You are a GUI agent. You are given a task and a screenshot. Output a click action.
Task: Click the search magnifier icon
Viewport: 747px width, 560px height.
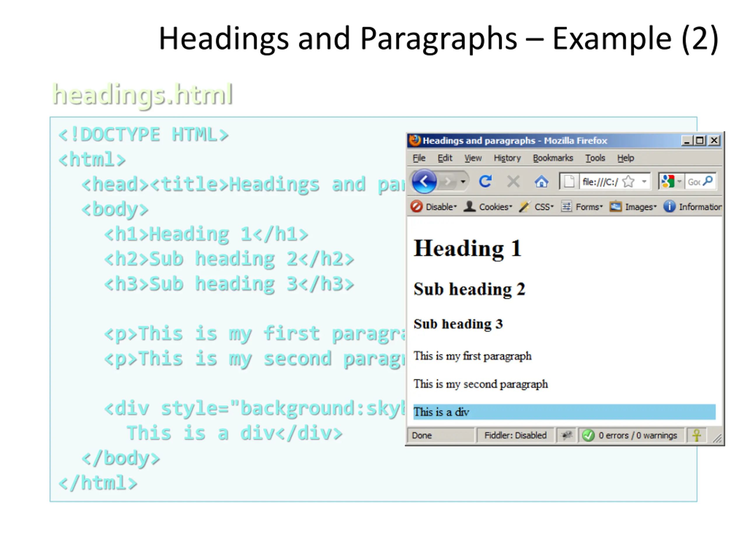(x=708, y=181)
